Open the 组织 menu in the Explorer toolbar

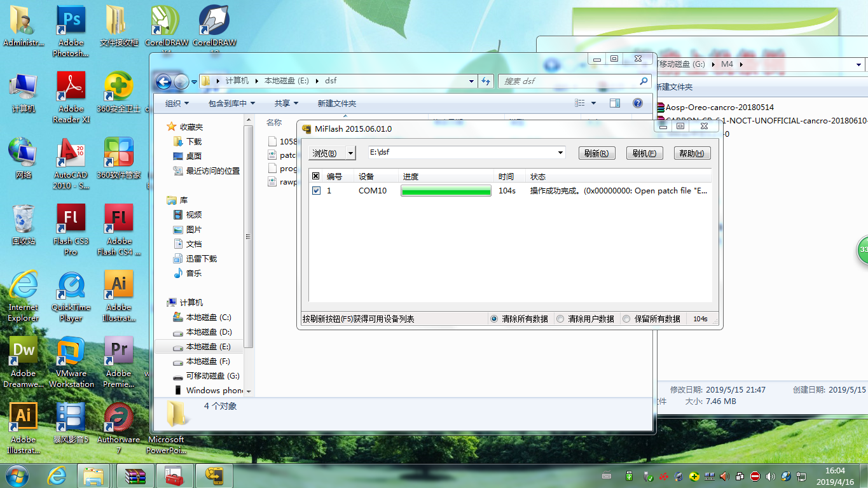pos(177,103)
